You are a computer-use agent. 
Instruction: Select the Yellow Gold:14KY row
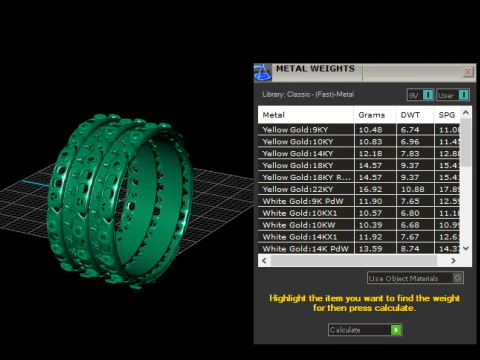tap(359, 154)
